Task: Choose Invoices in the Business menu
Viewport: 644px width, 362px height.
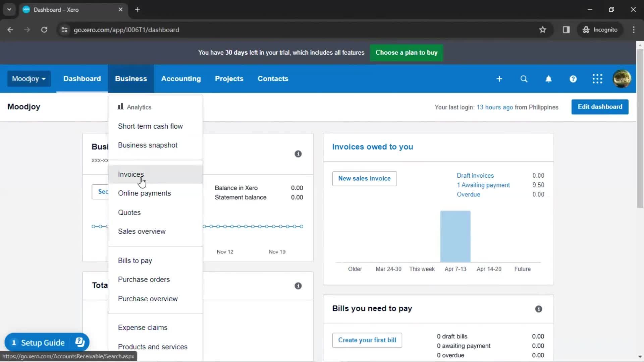Action: (155, 174)
